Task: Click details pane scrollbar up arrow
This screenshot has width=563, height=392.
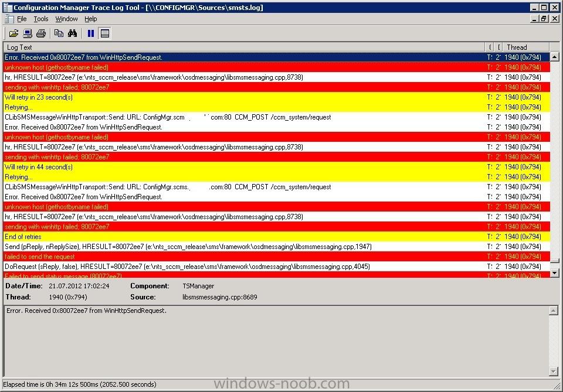Action: (x=554, y=311)
